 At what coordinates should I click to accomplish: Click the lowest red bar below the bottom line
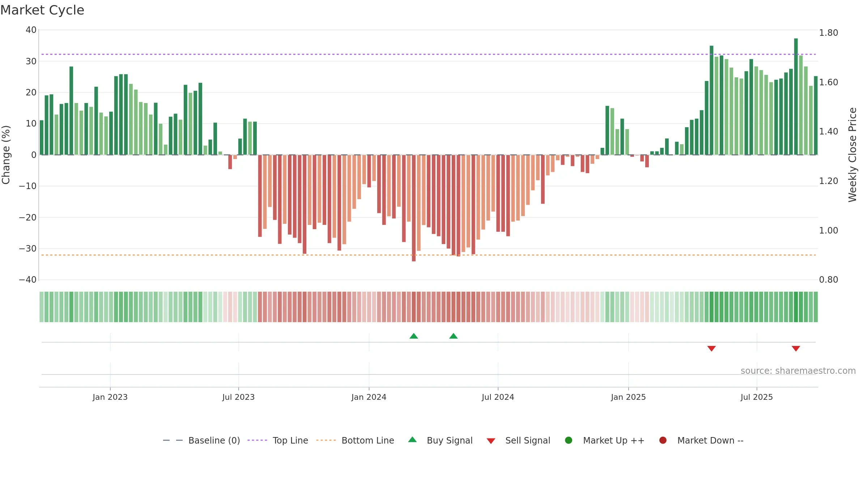(414, 208)
